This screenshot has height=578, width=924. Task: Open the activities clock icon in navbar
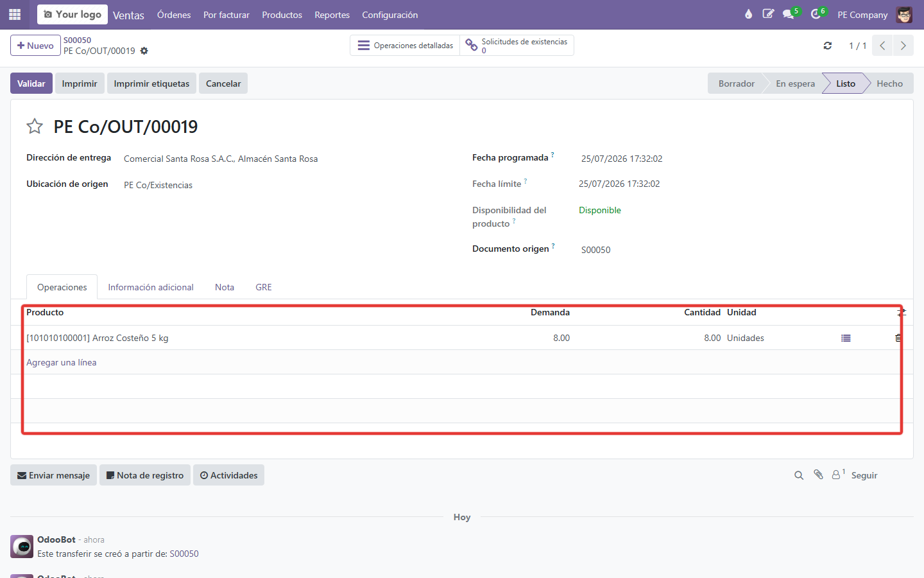[x=816, y=14]
